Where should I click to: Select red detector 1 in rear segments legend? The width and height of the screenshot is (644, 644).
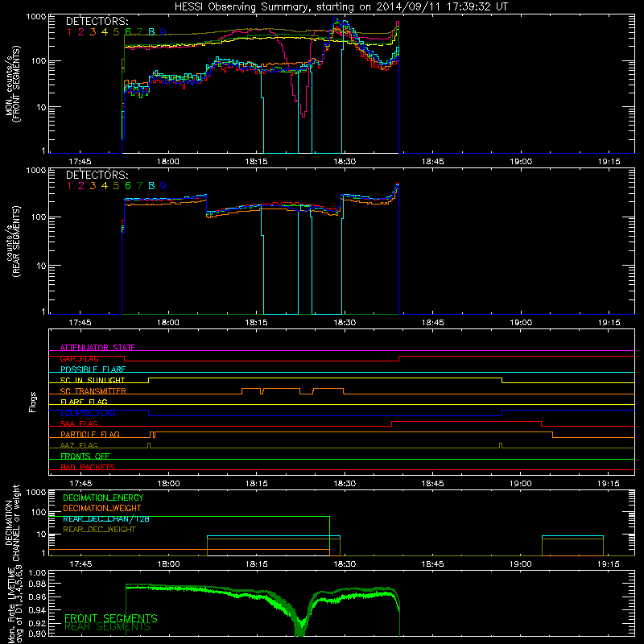[69, 186]
